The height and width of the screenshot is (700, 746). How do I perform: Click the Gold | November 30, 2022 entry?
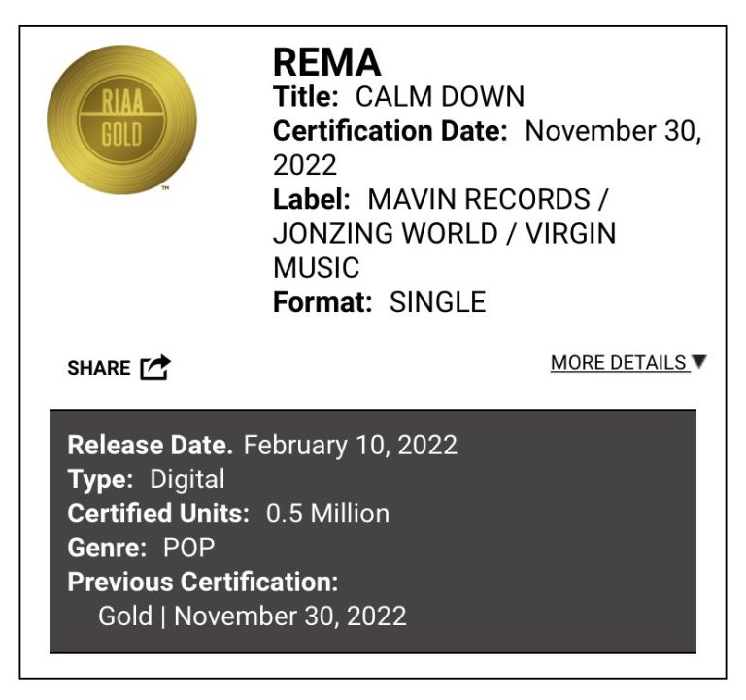coord(253,616)
